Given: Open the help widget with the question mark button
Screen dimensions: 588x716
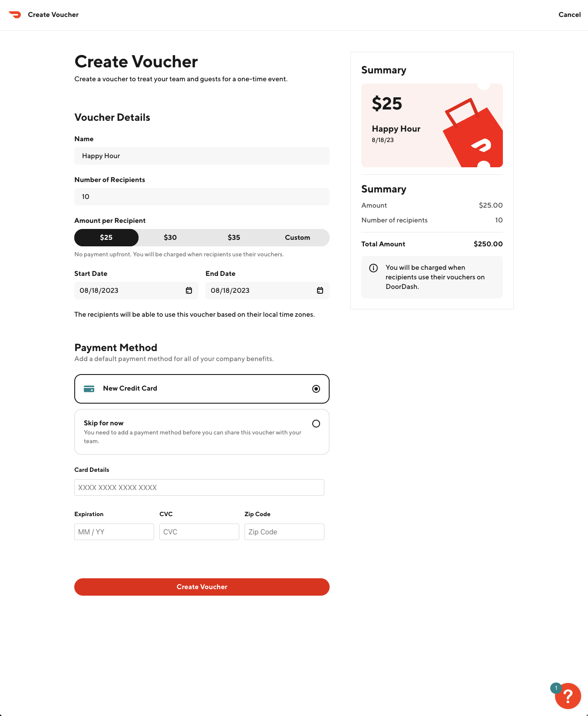Looking at the screenshot, I should 568,696.
